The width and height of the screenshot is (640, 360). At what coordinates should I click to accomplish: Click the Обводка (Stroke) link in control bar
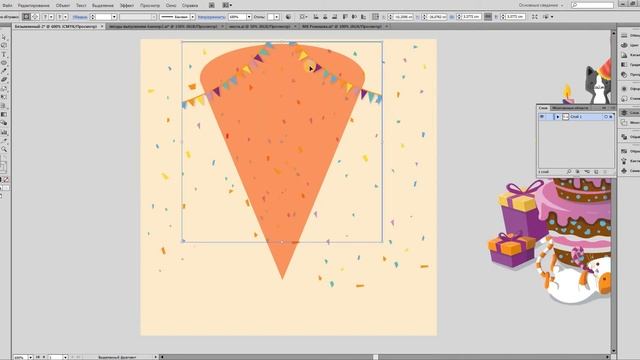pos(80,17)
